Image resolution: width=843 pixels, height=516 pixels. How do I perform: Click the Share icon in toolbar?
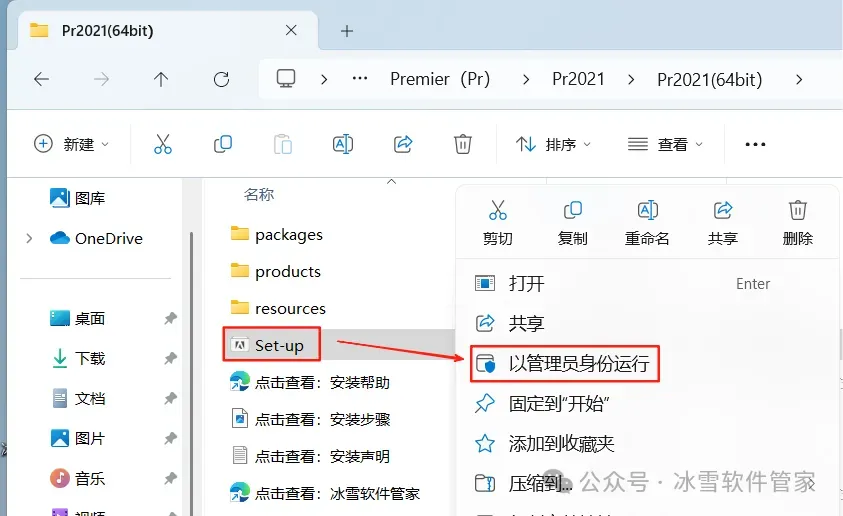coord(403,144)
